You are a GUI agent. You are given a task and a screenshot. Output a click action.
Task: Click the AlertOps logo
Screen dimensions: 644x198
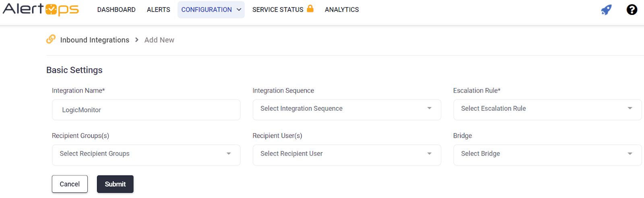click(x=41, y=9)
